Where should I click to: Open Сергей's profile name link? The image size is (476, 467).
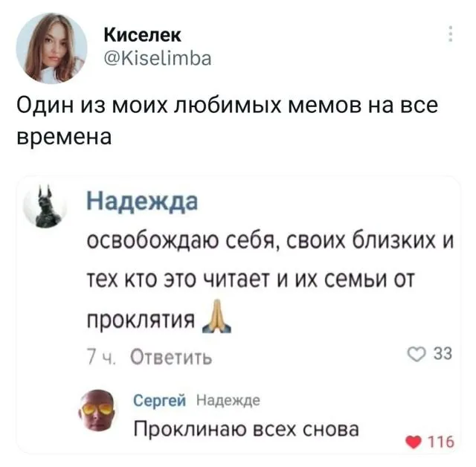160,401
